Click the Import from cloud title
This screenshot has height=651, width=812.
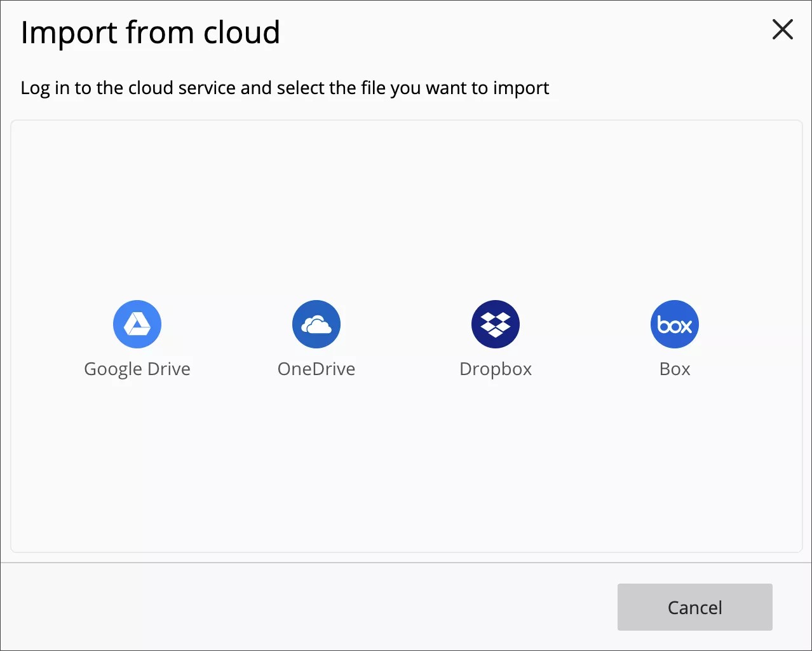[151, 32]
